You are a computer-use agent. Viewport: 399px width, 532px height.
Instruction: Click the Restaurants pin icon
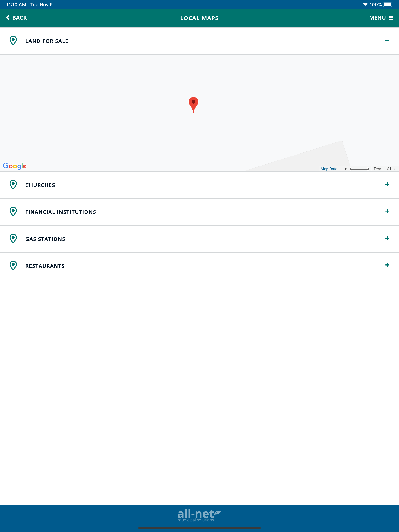coord(13,266)
